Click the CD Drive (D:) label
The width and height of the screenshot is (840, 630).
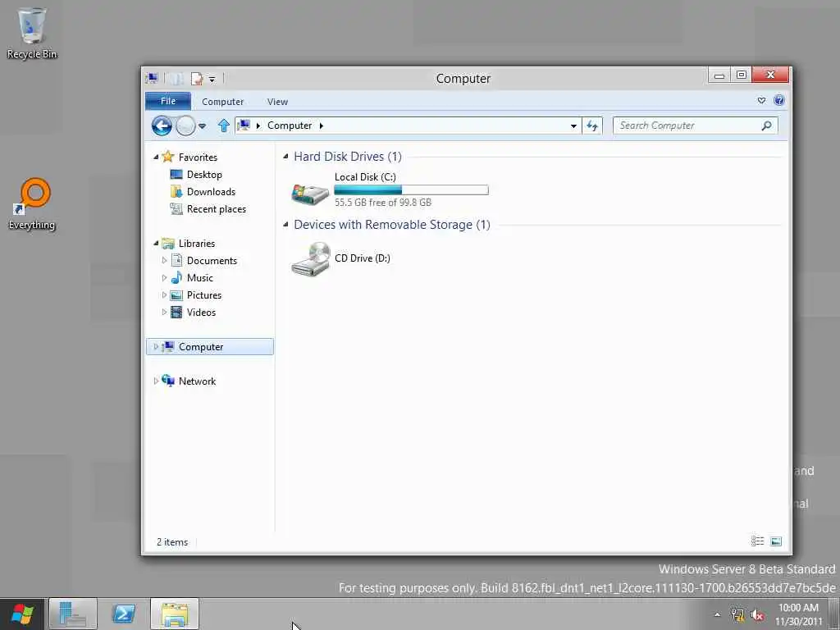click(362, 258)
